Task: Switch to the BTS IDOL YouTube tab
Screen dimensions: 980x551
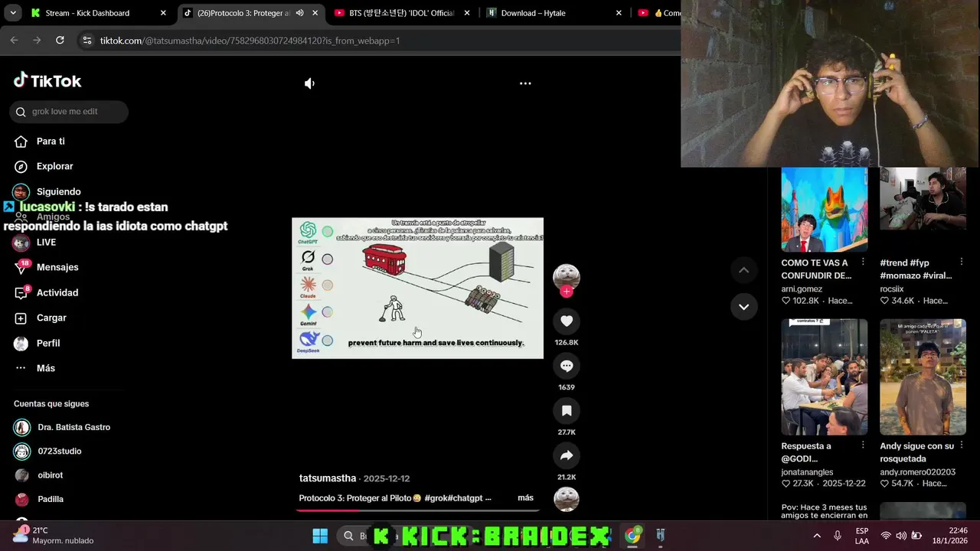Action: (403, 13)
